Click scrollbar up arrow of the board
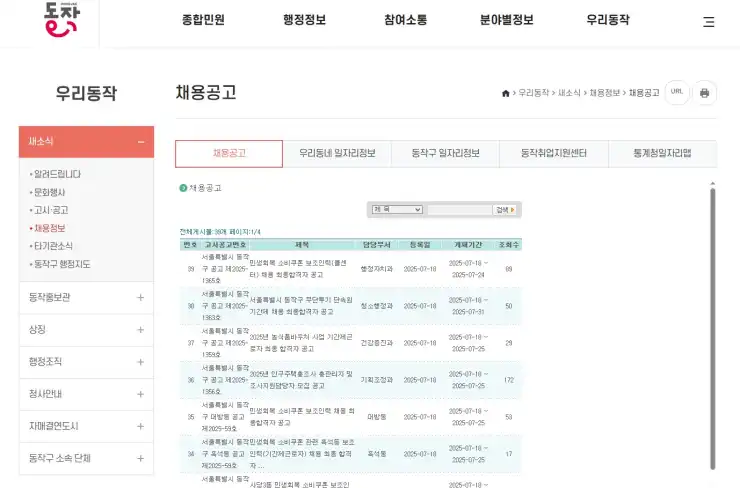740x488 pixels. (x=713, y=183)
